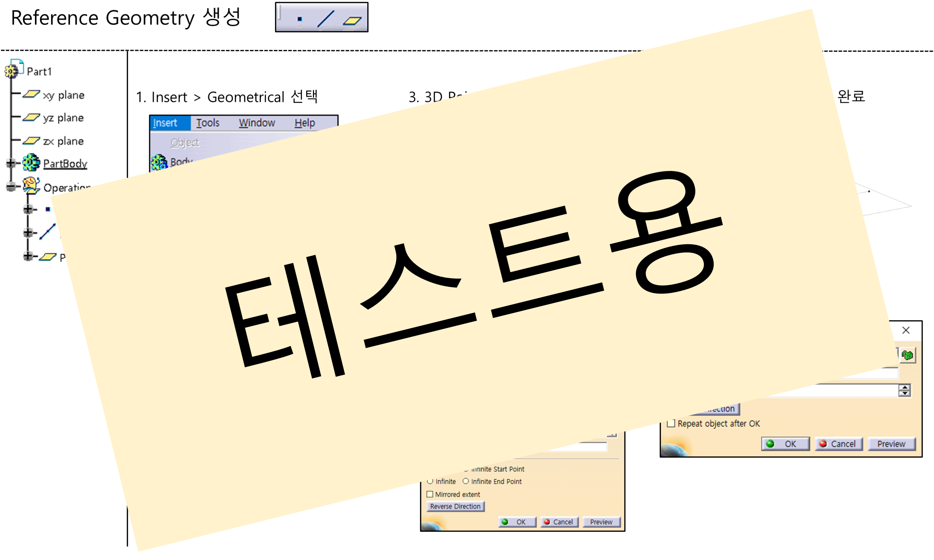Image resolution: width=934 pixels, height=560 pixels.
Task: Select the Line tool in the toolbar
Action: pyautogui.click(x=325, y=18)
